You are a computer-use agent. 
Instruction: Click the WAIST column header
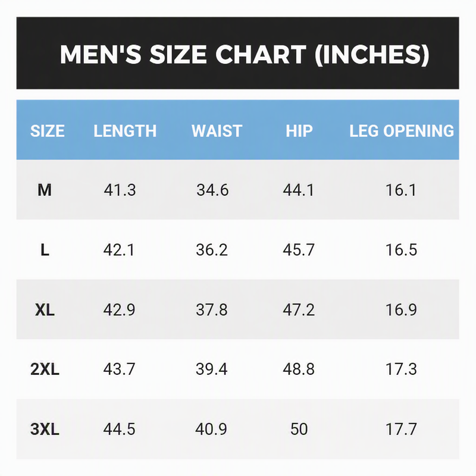[217, 131]
